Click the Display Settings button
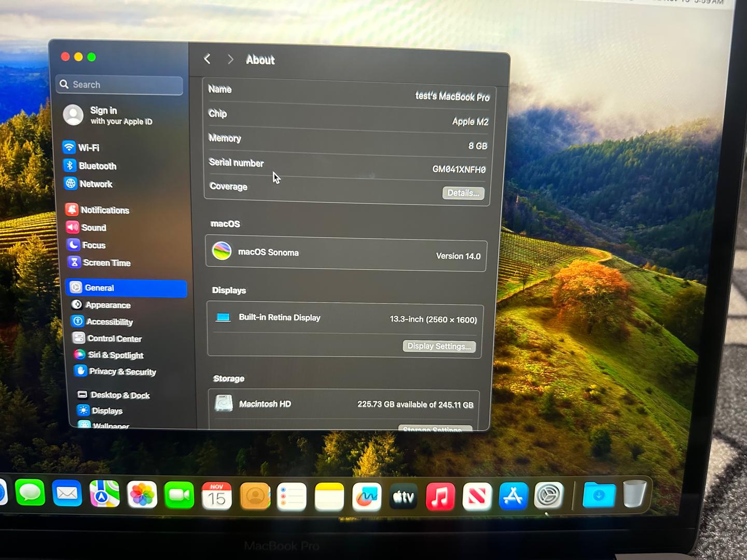747x560 pixels. coord(439,346)
